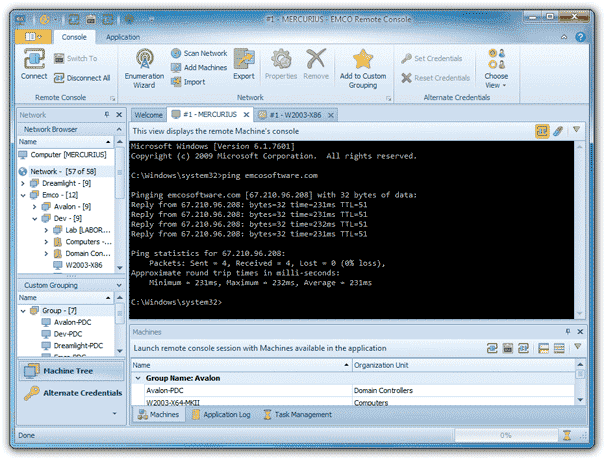Launch the Enumeration Wizard
Viewport: 604px width, 458px height.
point(144,69)
